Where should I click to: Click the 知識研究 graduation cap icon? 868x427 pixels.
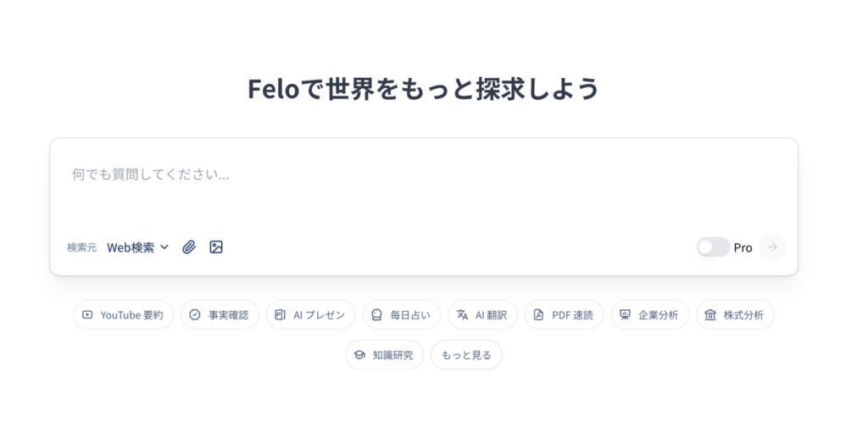click(x=359, y=355)
